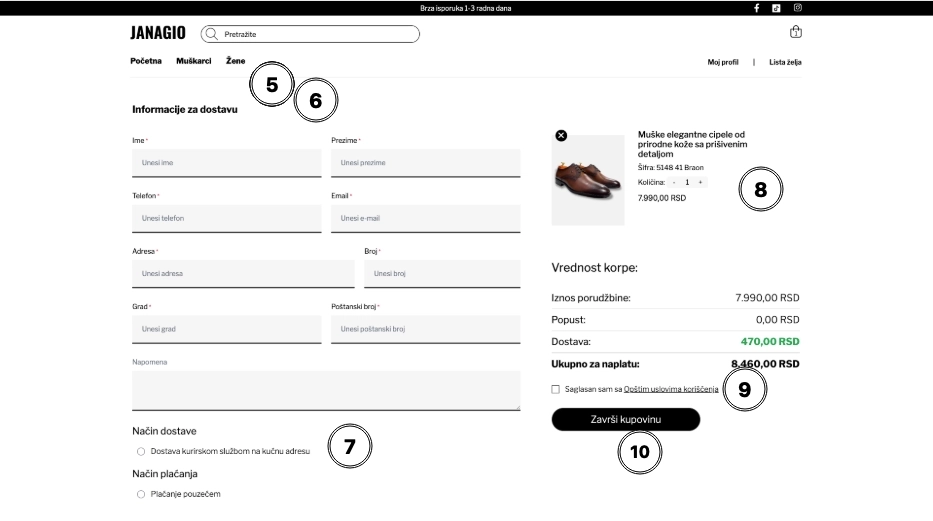Remove the shoes using the X icon
This screenshot has height=521, width=933.
[x=560, y=135]
